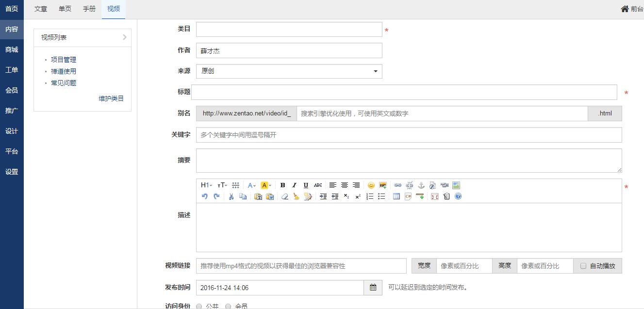
Task: Click the cut scissors icon
Action: tap(231, 196)
